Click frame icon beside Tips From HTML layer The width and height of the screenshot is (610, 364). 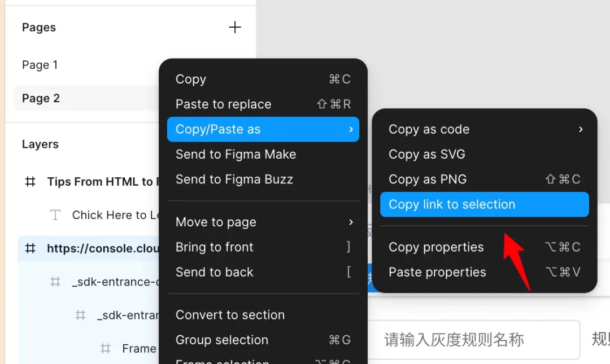(30, 182)
